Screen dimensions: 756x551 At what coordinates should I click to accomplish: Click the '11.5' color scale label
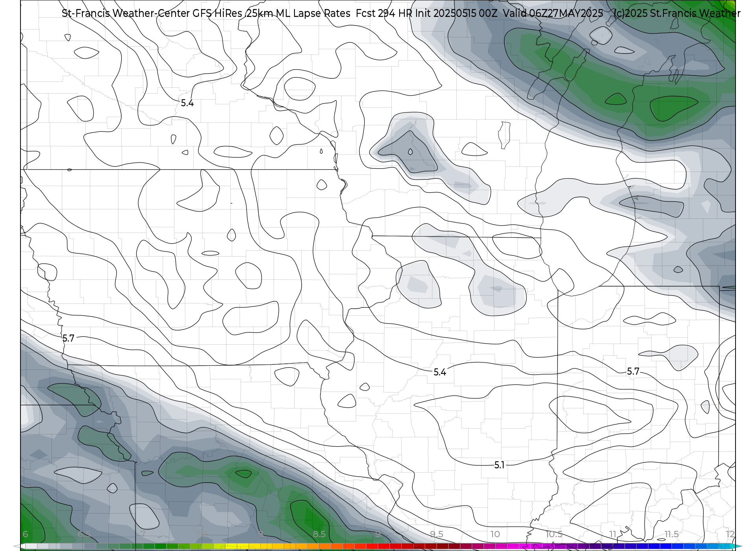click(x=671, y=534)
